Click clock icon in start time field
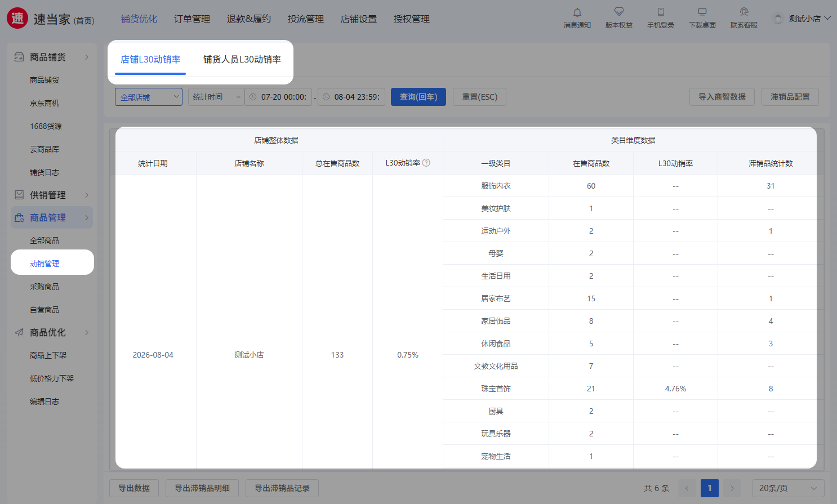The height and width of the screenshot is (504, 837). tap(253, 97)
